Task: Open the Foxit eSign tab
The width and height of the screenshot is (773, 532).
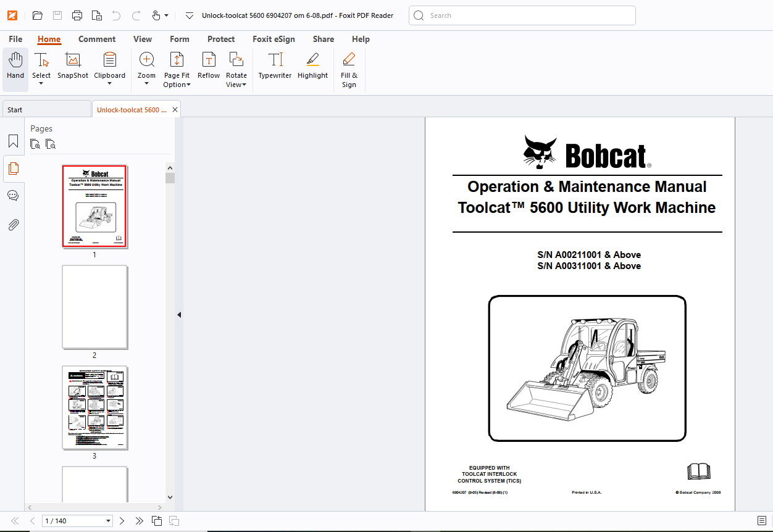Action: tap(274, 39)
